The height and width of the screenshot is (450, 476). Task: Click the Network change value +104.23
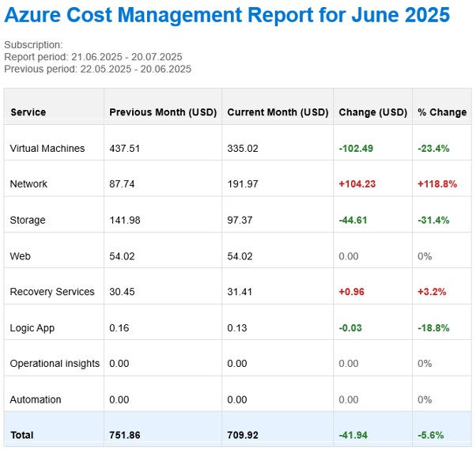click(357, 183)
